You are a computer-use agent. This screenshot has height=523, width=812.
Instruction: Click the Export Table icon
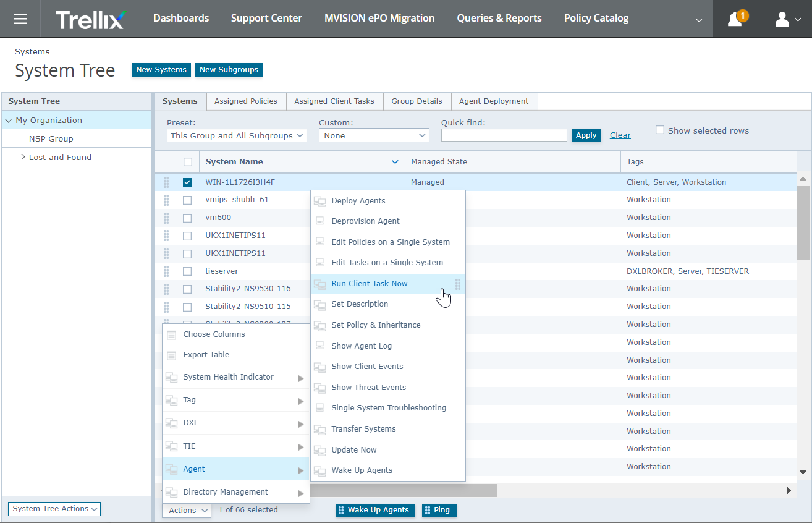171,355
